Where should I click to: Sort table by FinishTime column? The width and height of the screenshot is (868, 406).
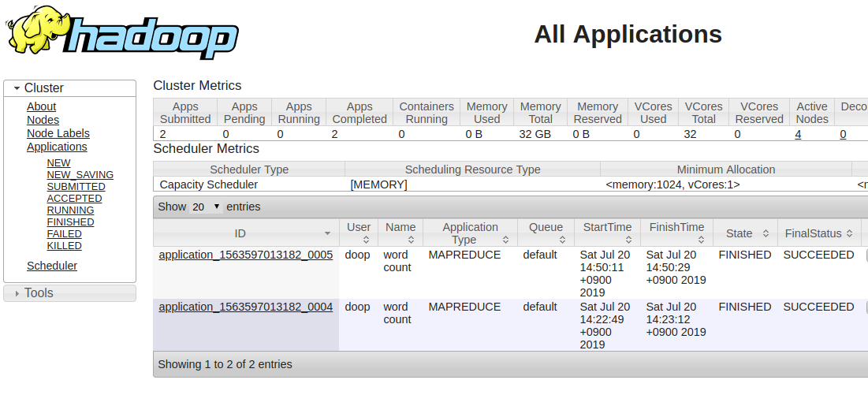(676, 233)
